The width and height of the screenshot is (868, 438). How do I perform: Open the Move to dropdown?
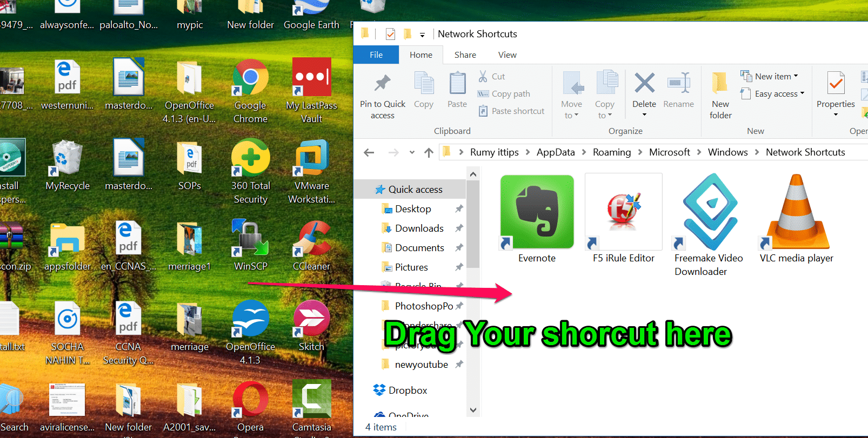click(571, 96)
